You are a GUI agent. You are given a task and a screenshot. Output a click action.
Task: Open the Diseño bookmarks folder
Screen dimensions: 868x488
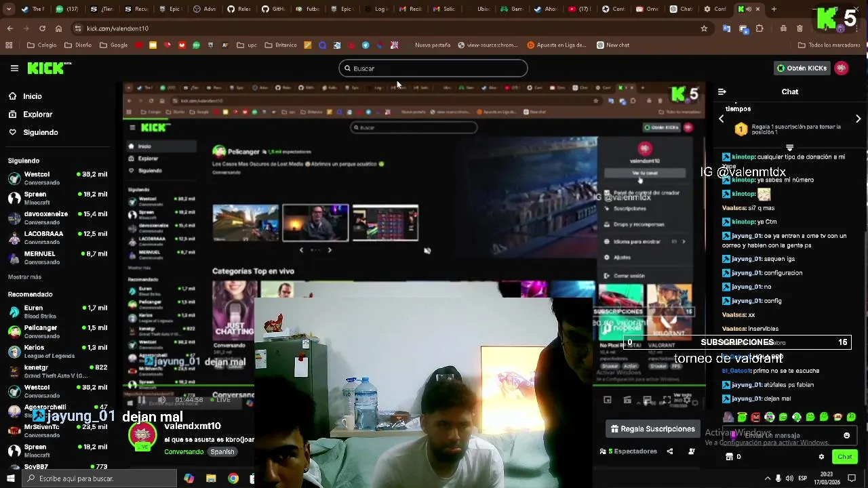78,45
